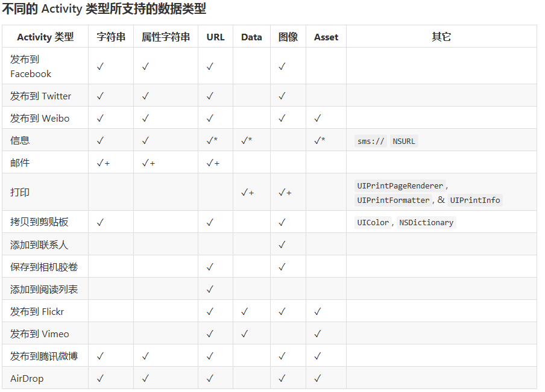Screen dimensions: 545x392
Task: Select the 信息 row label
Action: [20, 140]
